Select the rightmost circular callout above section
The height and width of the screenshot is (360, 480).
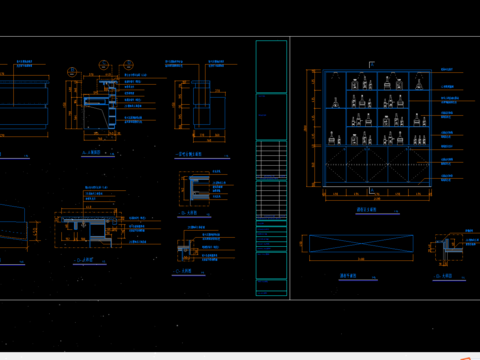coord(128,65)
